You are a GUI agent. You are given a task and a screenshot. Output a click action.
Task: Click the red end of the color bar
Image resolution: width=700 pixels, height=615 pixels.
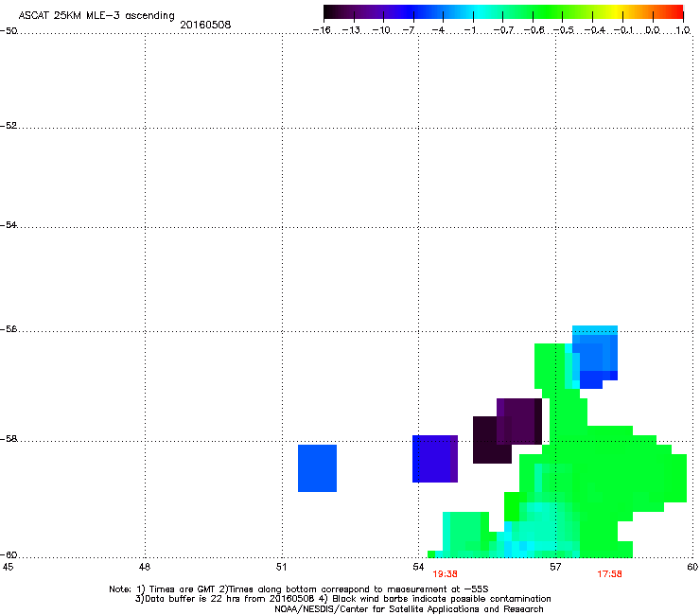(x=676, y=12)
